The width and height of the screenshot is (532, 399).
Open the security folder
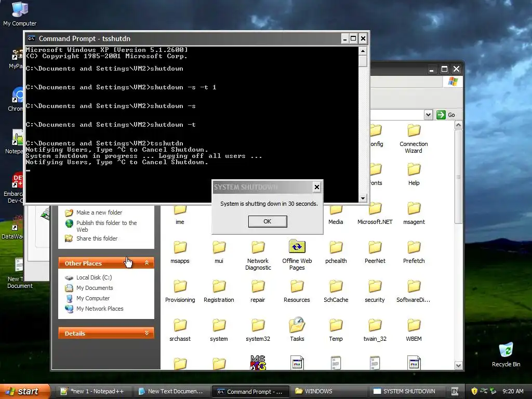click(x=375, y=291)
